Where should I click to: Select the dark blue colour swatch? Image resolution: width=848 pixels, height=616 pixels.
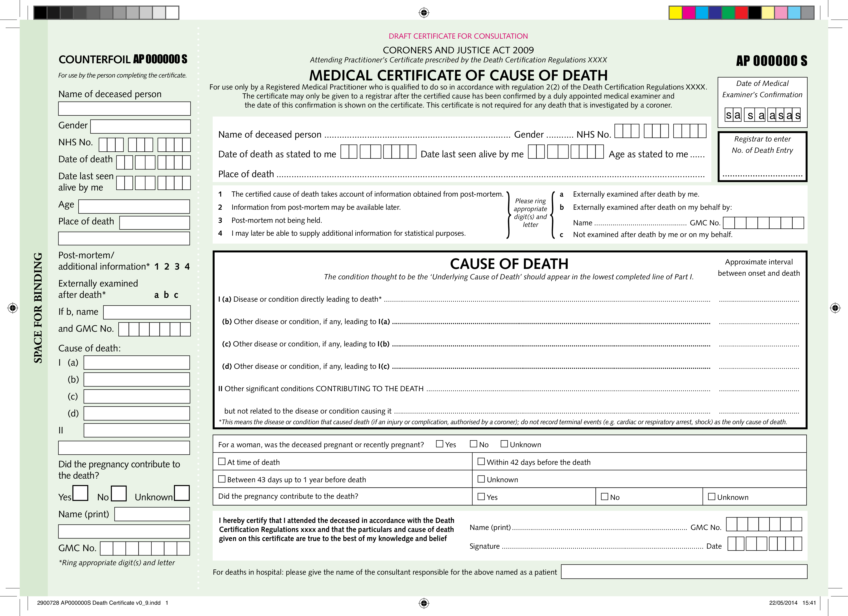point(715,13)
